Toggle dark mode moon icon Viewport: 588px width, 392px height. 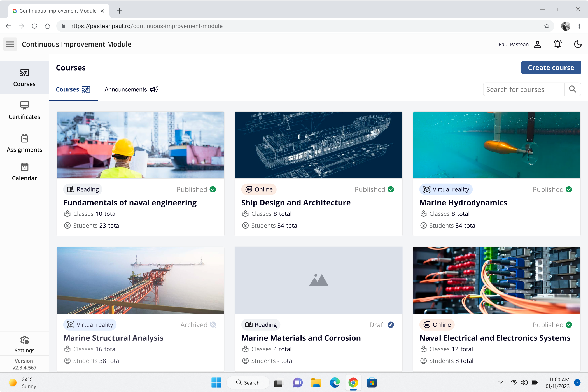[578, 44]
